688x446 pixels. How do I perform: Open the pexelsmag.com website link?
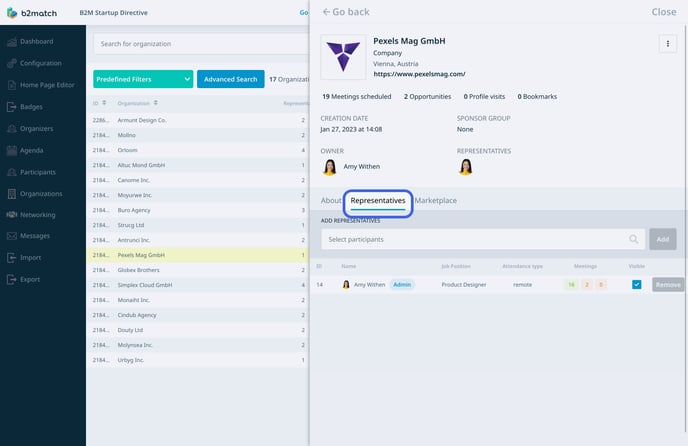click(x=419, y=74)
